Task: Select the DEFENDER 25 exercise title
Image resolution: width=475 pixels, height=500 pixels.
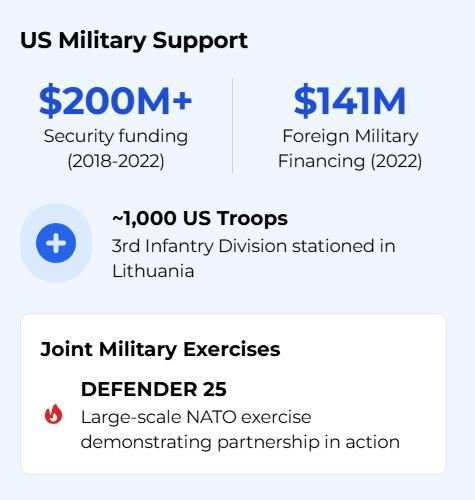Action: coord(154,389)
